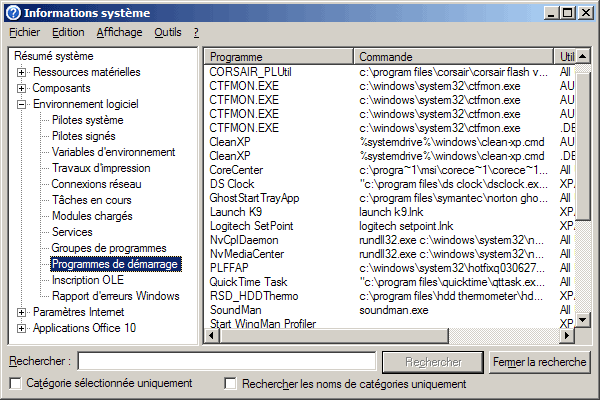Click in the Rechercher text field
This screenshot has height=400, width=600.
(226, 361)
